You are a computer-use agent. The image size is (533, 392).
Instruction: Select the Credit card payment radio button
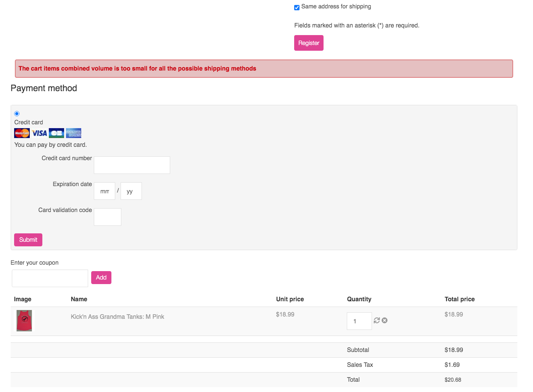[17, 114]
